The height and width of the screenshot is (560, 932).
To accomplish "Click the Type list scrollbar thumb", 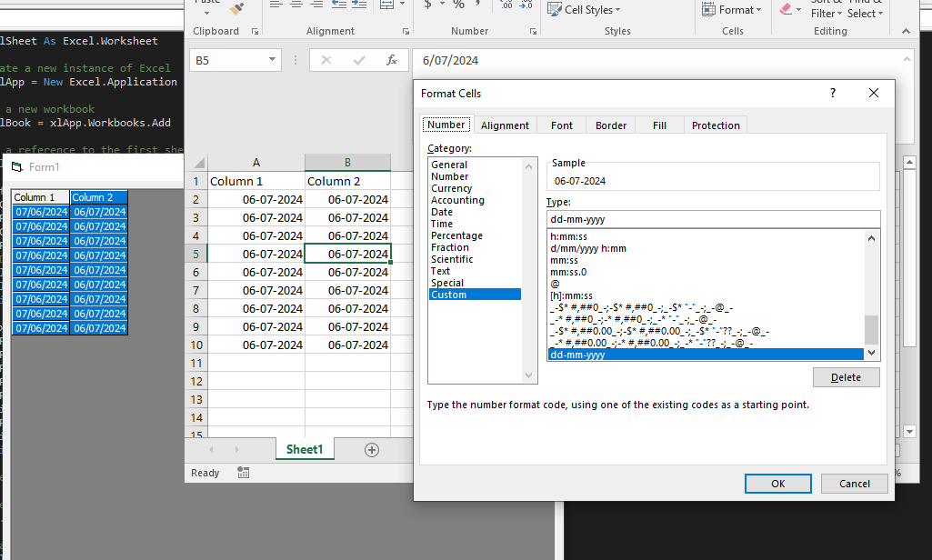I will [871, 330].
